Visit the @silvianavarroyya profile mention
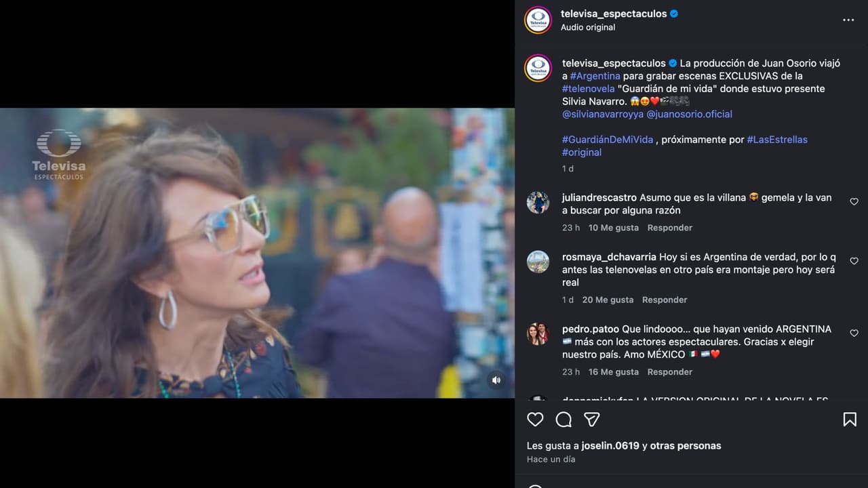 [x=603, y=114]
